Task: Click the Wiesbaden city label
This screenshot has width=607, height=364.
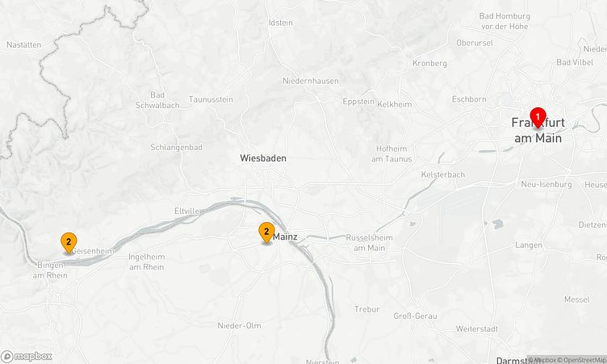Action: pos(263,158)
